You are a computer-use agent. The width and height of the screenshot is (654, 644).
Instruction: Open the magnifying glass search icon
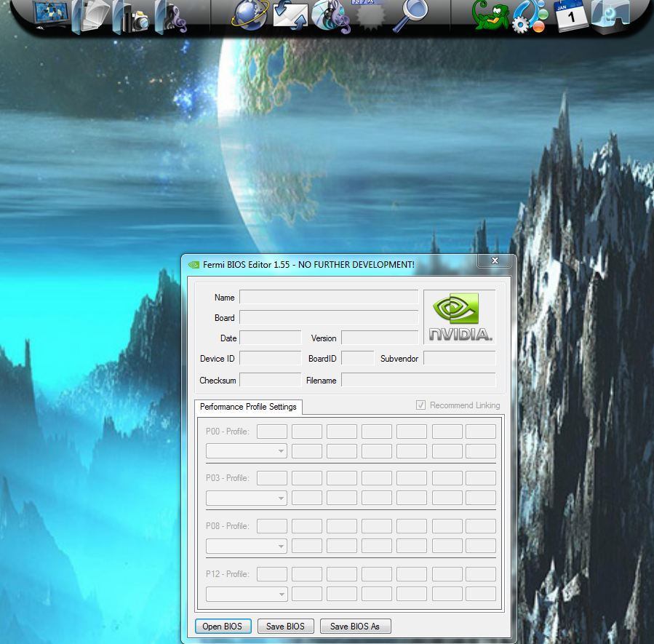tap(410, 16)
